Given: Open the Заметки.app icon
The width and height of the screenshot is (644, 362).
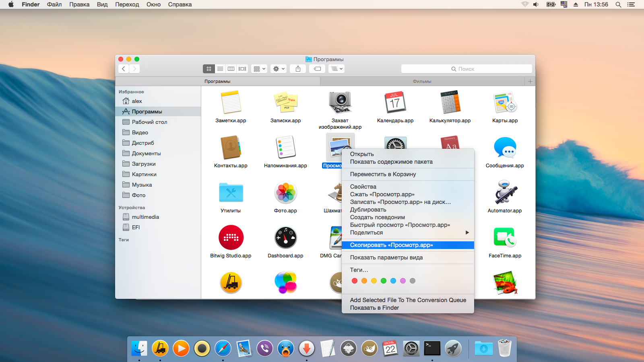Looking at the screenshot, I should 231,102.
